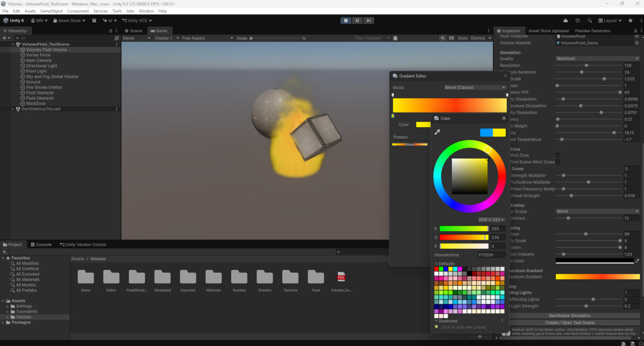The image size is (644, 346).
Task: Open the Unity VCS toolbar dropdown
Action: point(136,20)
